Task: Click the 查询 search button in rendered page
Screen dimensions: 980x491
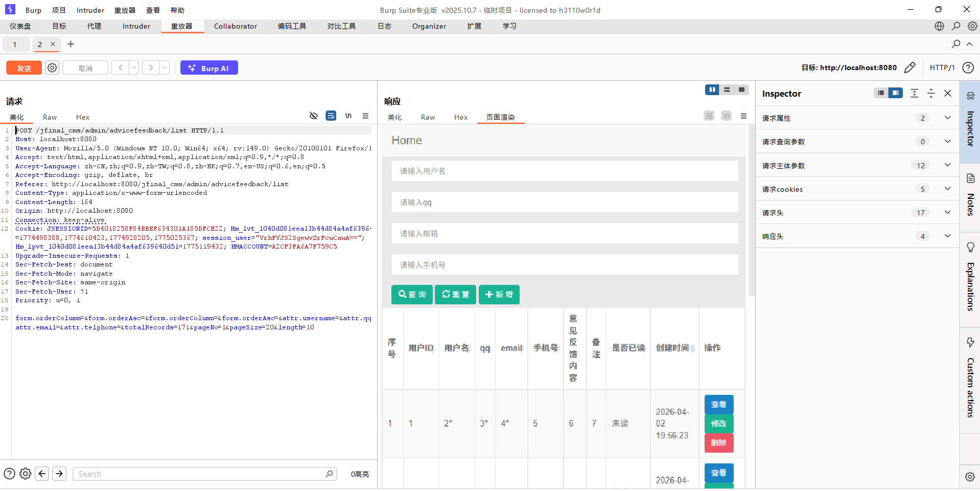Action: pos(412,295)
